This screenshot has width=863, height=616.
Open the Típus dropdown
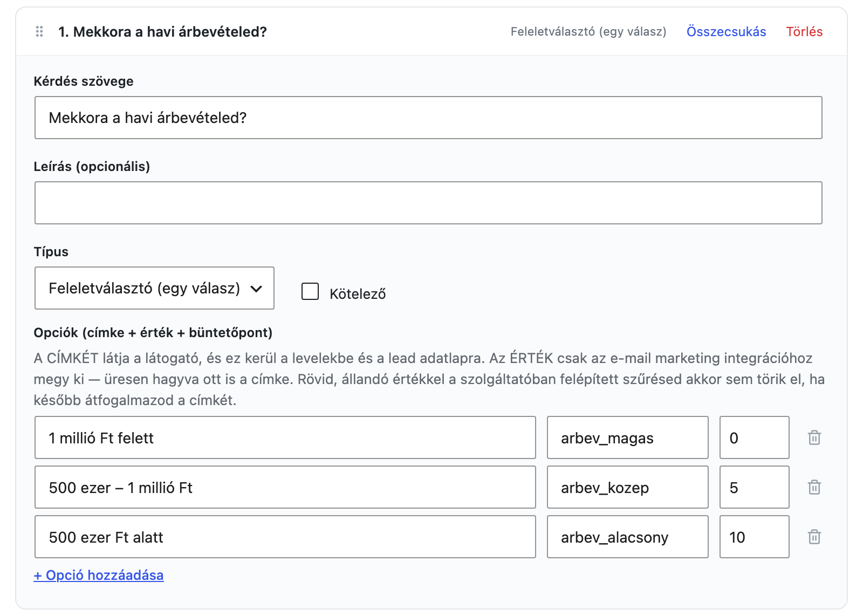click(x=154, y=288)
